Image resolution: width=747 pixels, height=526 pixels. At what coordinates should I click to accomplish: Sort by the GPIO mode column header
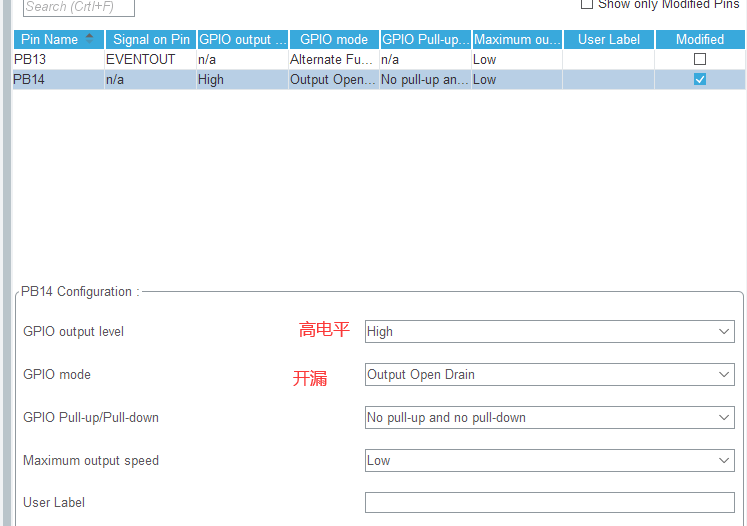tap(334, 39)
